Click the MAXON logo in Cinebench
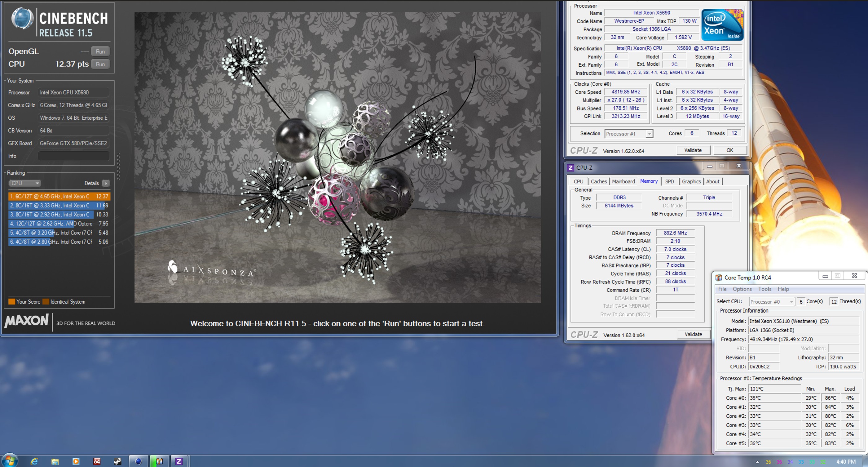This screenshot has width=868, height=467. pyautogui.click(x=26, y=321)
